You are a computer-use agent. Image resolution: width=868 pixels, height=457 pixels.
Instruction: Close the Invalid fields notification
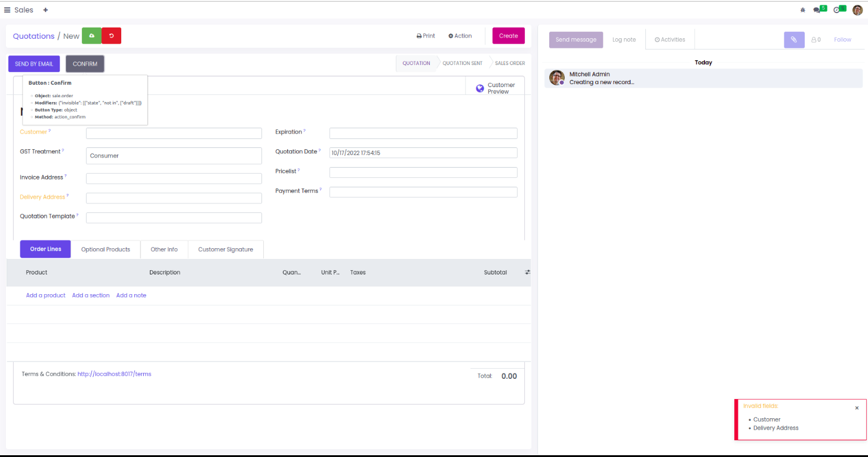tap(857, 408)
